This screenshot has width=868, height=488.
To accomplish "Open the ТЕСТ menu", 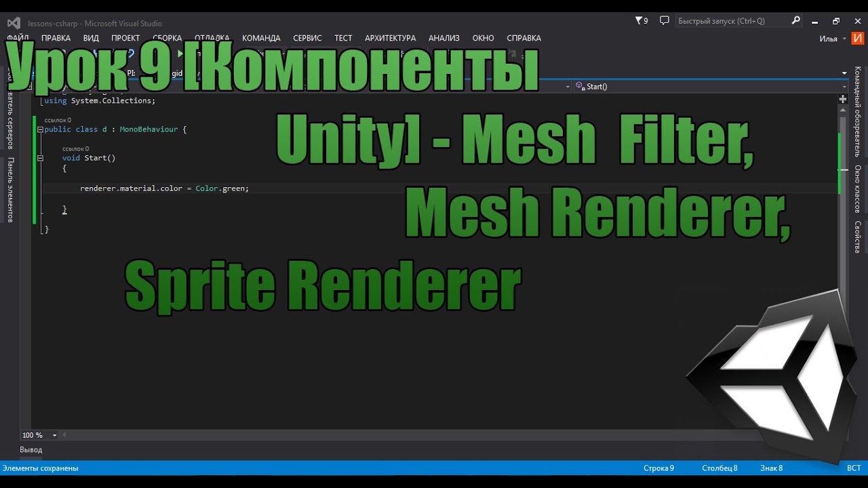I will 343,38.
